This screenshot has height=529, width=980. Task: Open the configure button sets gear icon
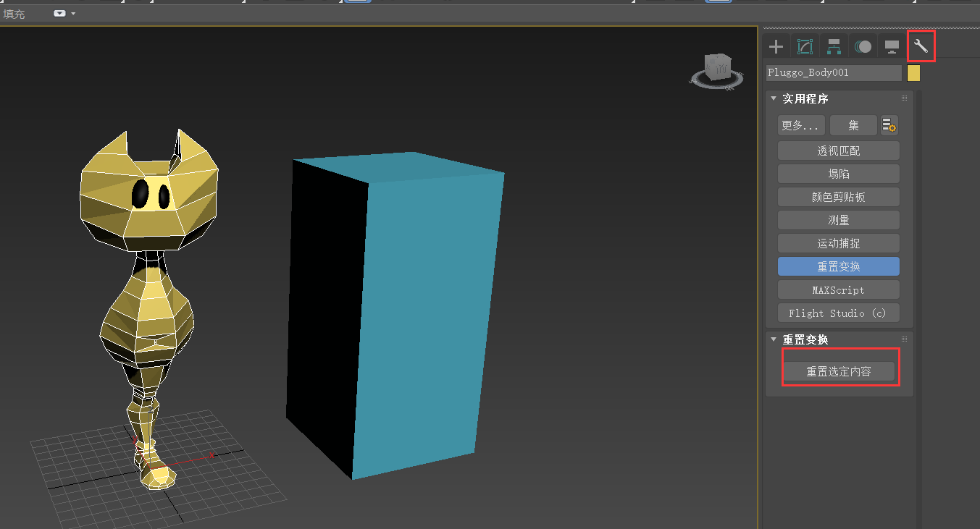(889, 124)
